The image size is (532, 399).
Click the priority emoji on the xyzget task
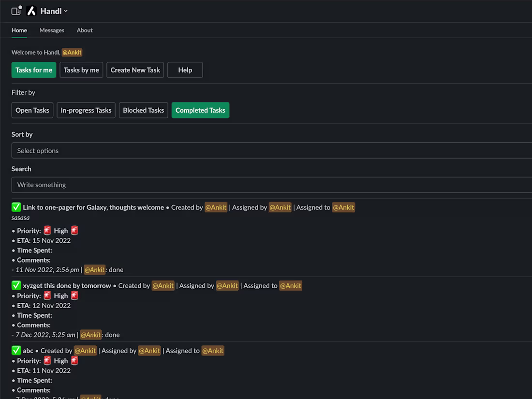47,296
